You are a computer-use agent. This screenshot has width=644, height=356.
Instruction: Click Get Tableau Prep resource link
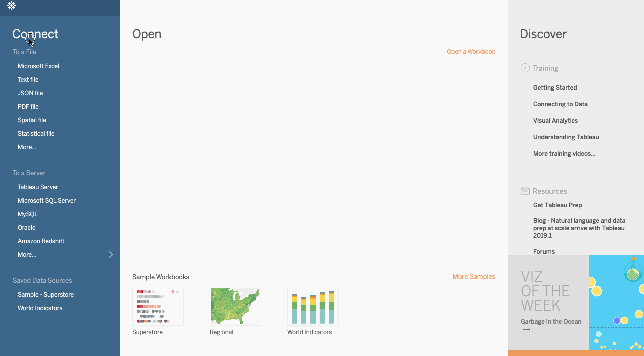click(557, 205)
